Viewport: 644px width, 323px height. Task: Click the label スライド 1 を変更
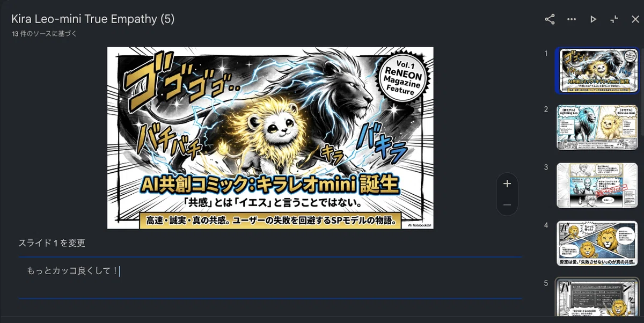click(x=52, y=243)
